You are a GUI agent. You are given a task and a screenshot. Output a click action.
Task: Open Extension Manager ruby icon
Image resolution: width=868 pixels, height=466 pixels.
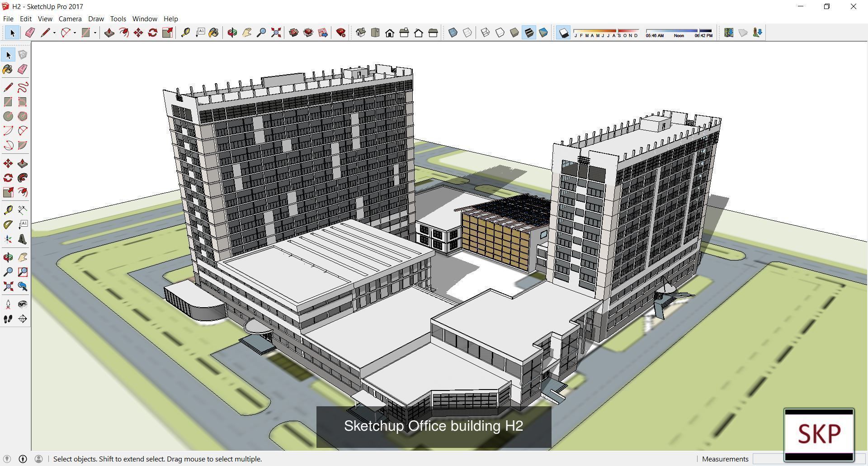341,33
